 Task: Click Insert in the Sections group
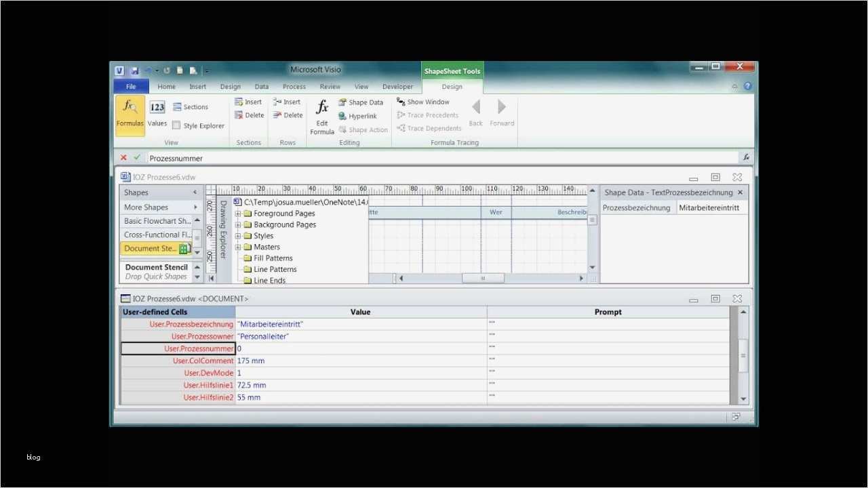(x=248, y=102)
